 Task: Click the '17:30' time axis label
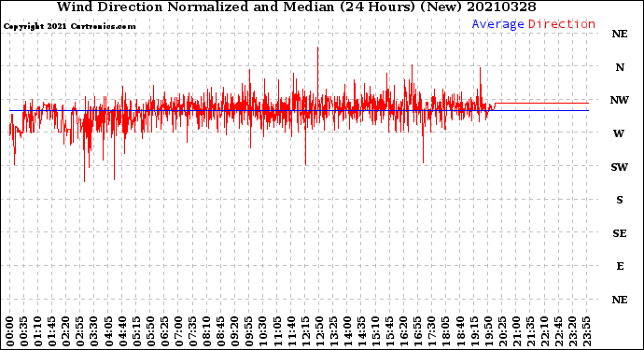pos(431,331)
